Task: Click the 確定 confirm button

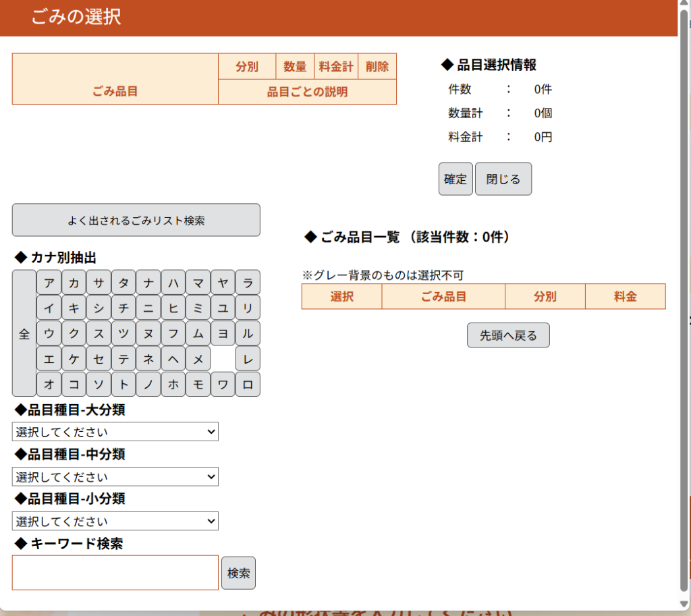Action: pos(455,179)
